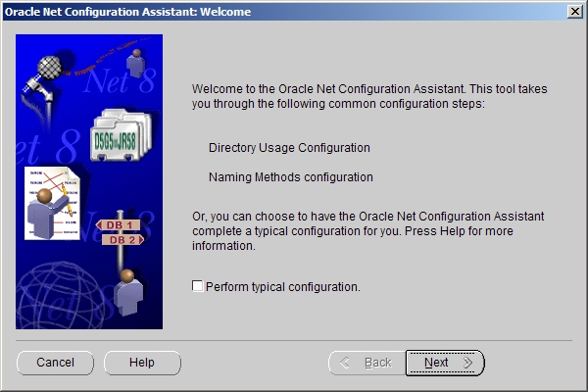Viewport: 588px width, 392px height.
Task: Click the typical configuration explanation paragraph
Action: 367,230
